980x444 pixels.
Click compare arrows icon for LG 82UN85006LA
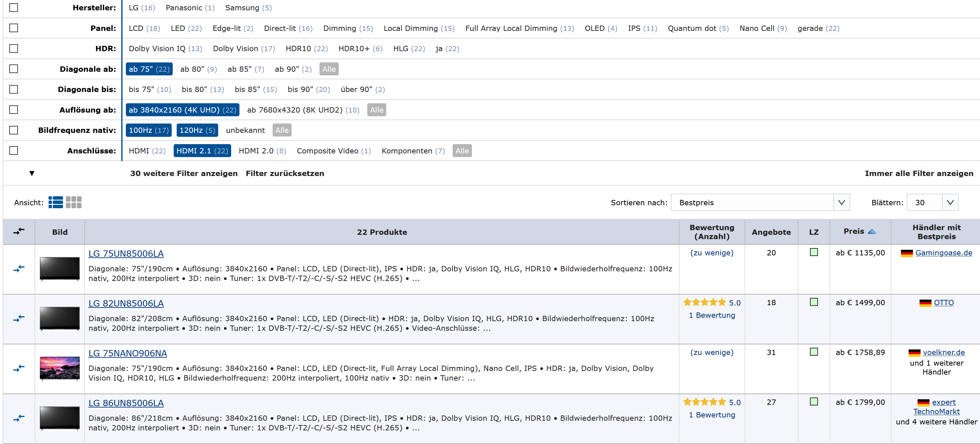pos(19,319)
